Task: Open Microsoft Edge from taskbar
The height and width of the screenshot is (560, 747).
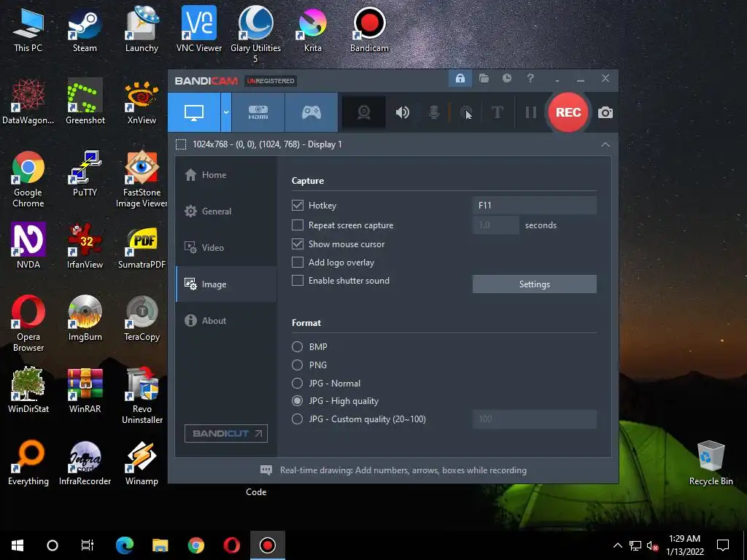Action: click(124, 545)
